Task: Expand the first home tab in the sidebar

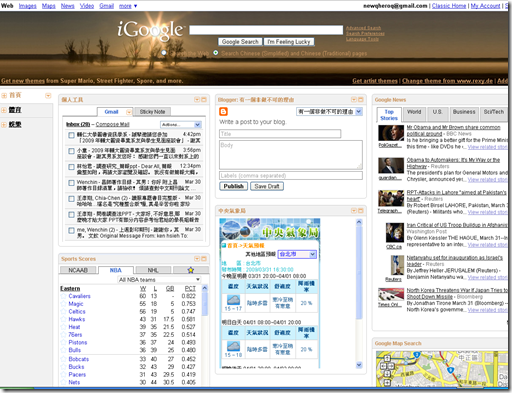Action: pos(4,96)
